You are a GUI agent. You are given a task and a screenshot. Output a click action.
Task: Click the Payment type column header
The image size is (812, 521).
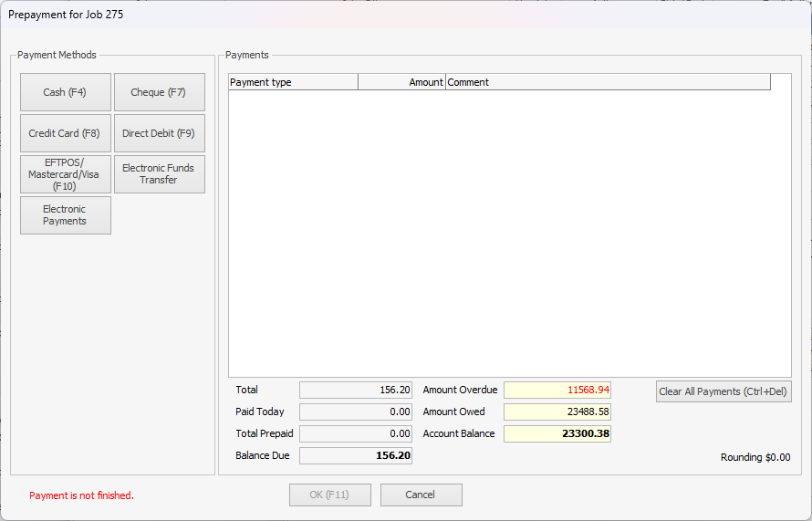(293, 82)
